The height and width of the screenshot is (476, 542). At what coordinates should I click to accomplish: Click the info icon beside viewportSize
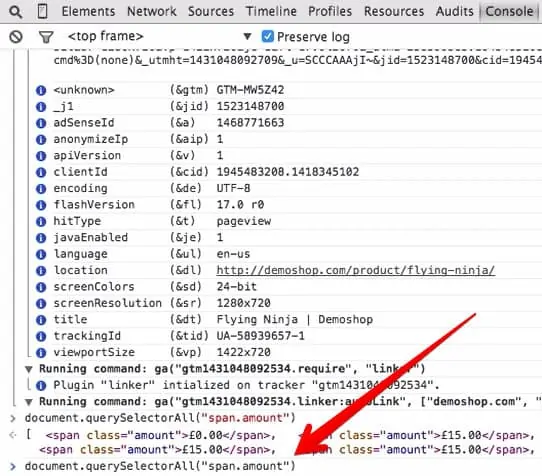click(41, 353)
